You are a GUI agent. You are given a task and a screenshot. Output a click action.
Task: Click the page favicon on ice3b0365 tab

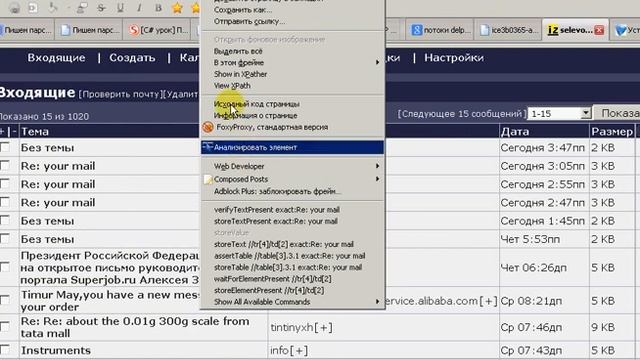click(x=484, y=30)
